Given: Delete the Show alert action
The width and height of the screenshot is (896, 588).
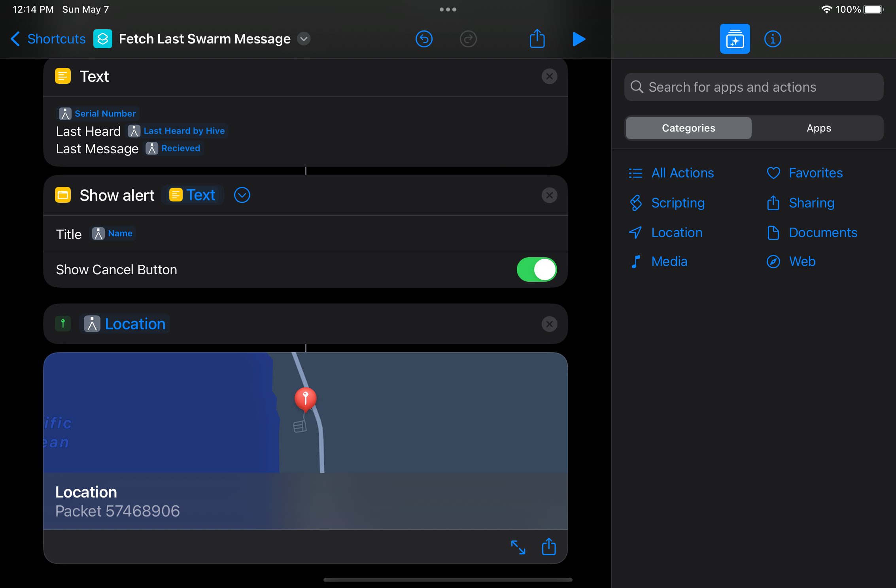Looking at the screenshot, I should (549, 195).
